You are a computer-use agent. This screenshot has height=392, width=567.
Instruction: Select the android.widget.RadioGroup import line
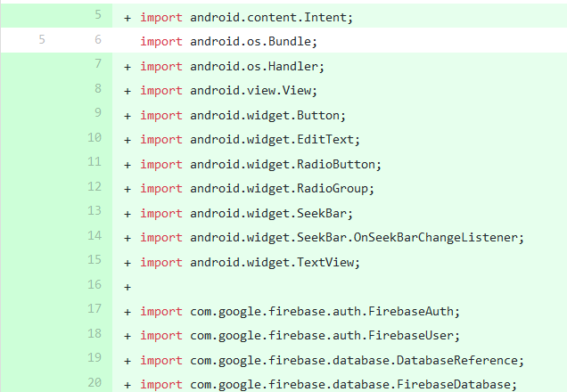(257, 189)
